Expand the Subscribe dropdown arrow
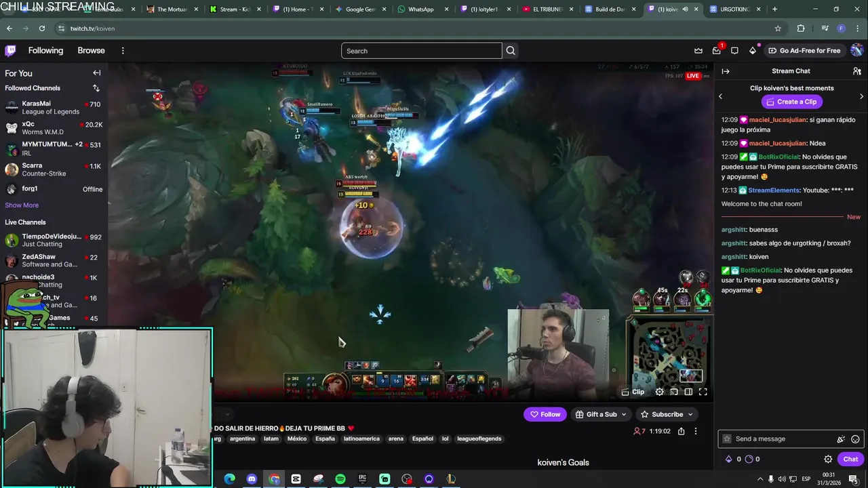 click(690, 414)
